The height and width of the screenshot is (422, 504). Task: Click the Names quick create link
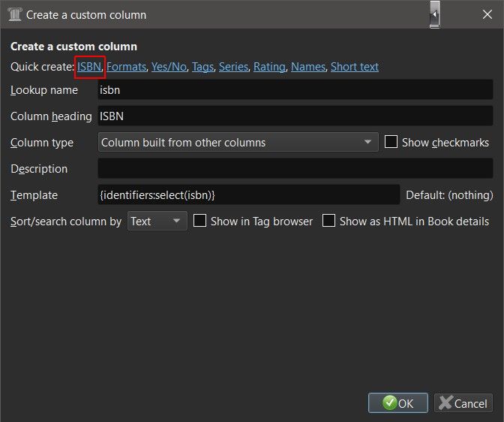point(308,67)
